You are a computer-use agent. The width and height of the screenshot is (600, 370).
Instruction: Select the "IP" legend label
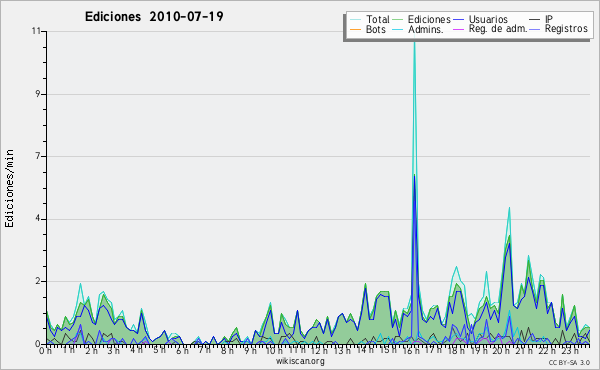[x=549, y=19]
